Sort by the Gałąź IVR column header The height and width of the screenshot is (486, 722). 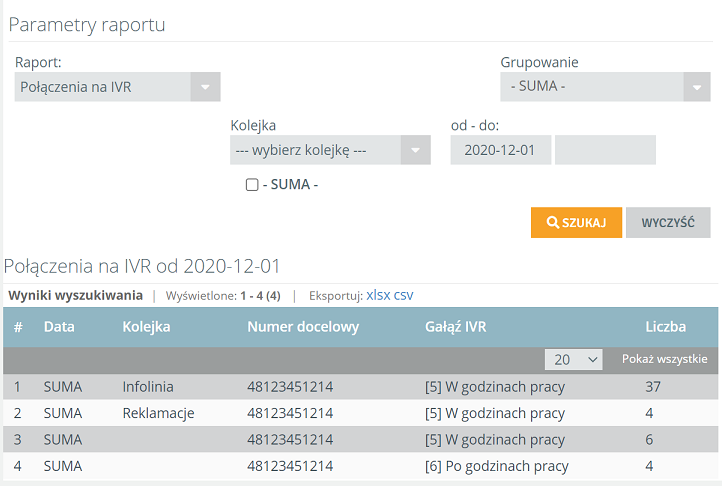[455, 327]
